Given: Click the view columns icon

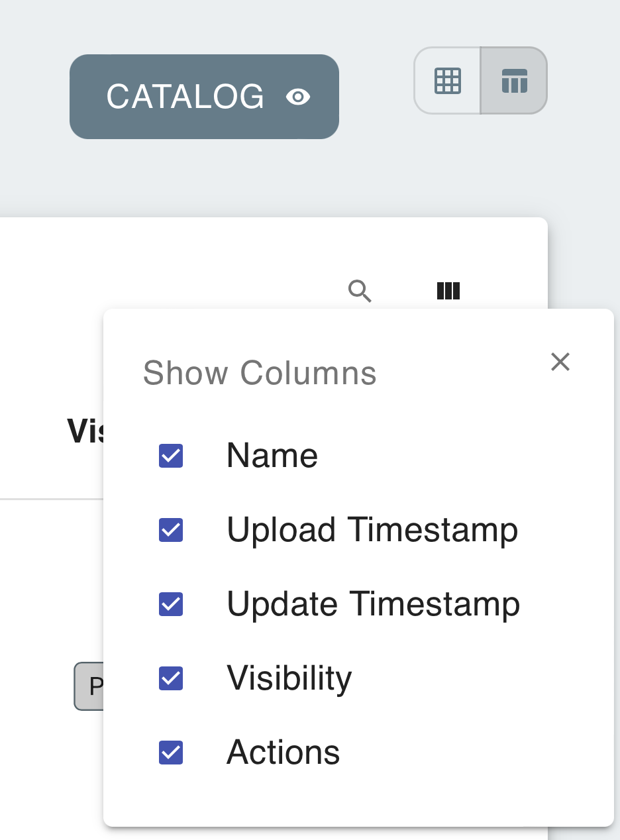Looking at the screenshot, I should [x=448, y=291].
